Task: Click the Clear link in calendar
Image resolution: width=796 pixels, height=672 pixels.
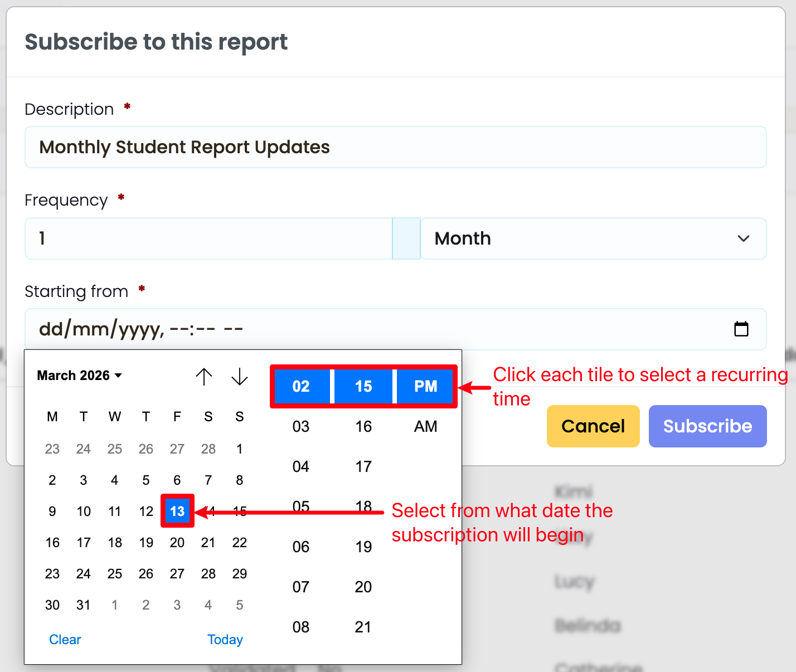Action: 65,640
